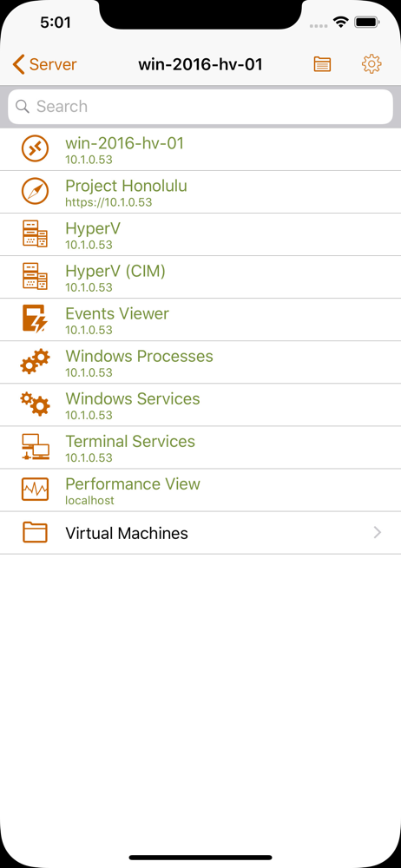The width and height of the screenshot is (401, 868).
Task: Tap the Project Honolulu compass icon
Action: (35, 192)
